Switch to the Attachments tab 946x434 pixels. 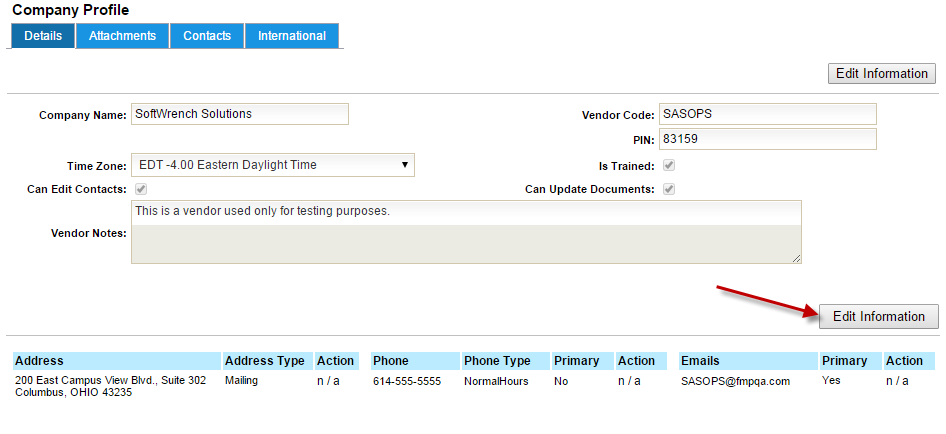coord(122,36)
